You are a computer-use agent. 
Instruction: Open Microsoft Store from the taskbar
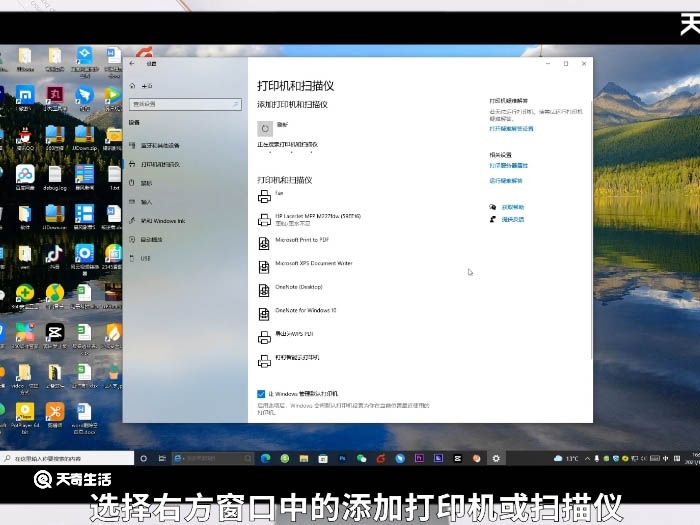pyautogui.click(x=323, y=458)
